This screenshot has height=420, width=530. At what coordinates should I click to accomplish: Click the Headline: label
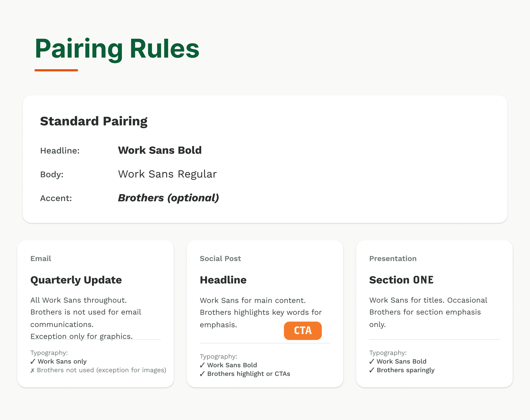(x=60, y=151)
